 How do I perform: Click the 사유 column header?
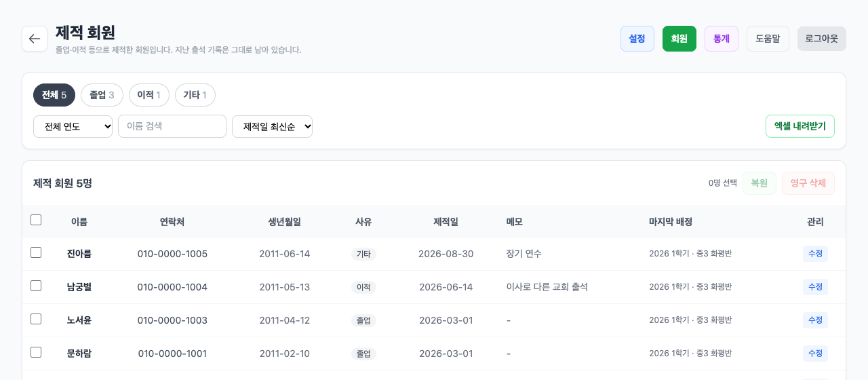pyautogui.click(x=363, y=222)
